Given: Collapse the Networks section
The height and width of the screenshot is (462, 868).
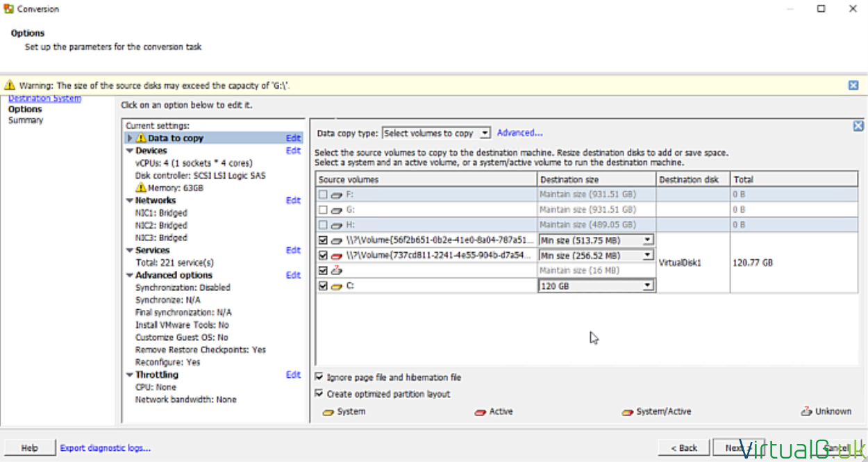Looking at the screenshot, I should pos(130,200).
